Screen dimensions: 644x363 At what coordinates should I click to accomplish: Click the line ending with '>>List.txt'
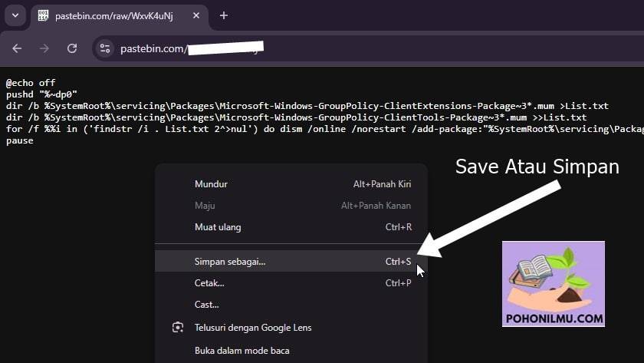296,117
